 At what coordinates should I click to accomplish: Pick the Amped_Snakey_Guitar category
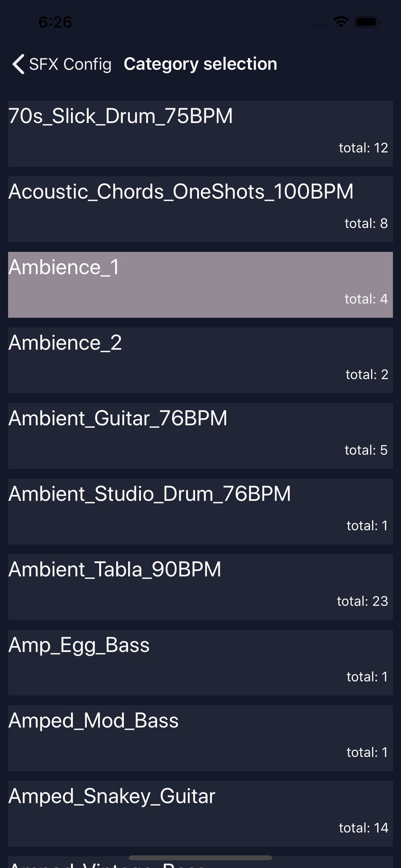(200, 814)
